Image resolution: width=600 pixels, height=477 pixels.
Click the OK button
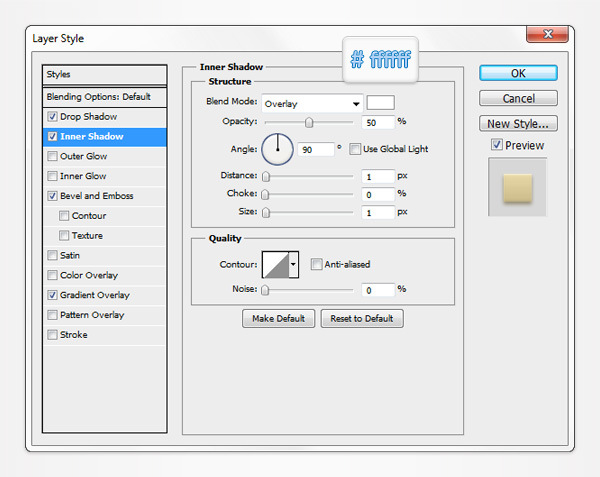click(518, 73)
